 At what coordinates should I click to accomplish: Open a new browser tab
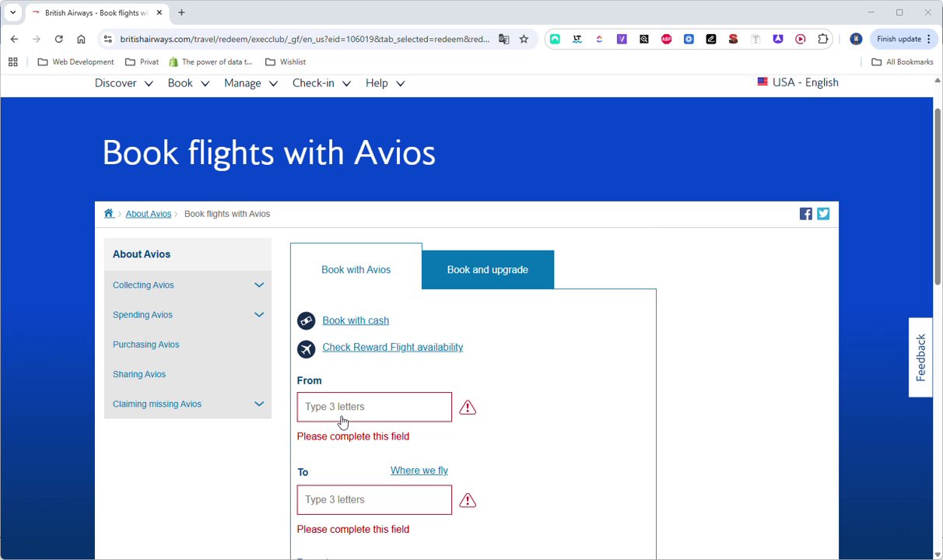pyautogui.click(x=181, y=12)
